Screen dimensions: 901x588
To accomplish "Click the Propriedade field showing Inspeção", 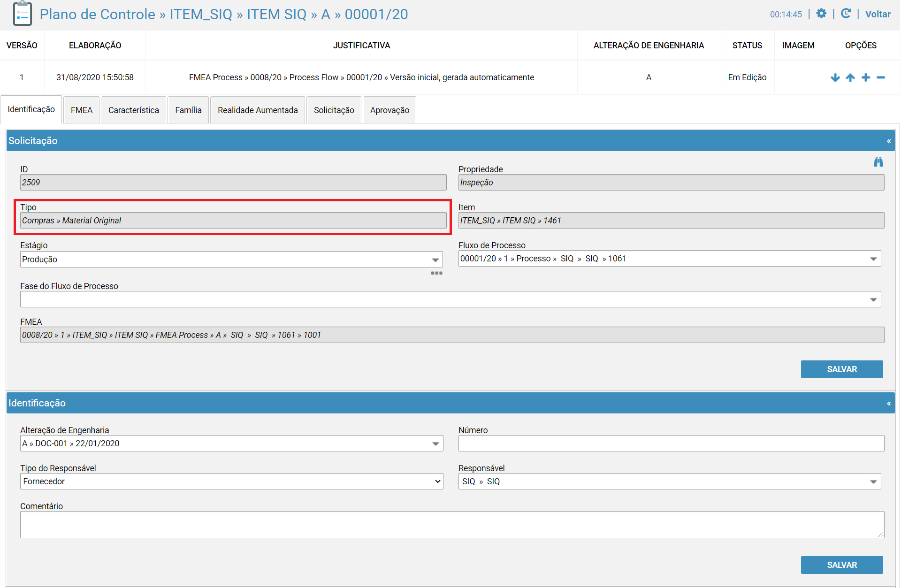I will tap(671, 183).
